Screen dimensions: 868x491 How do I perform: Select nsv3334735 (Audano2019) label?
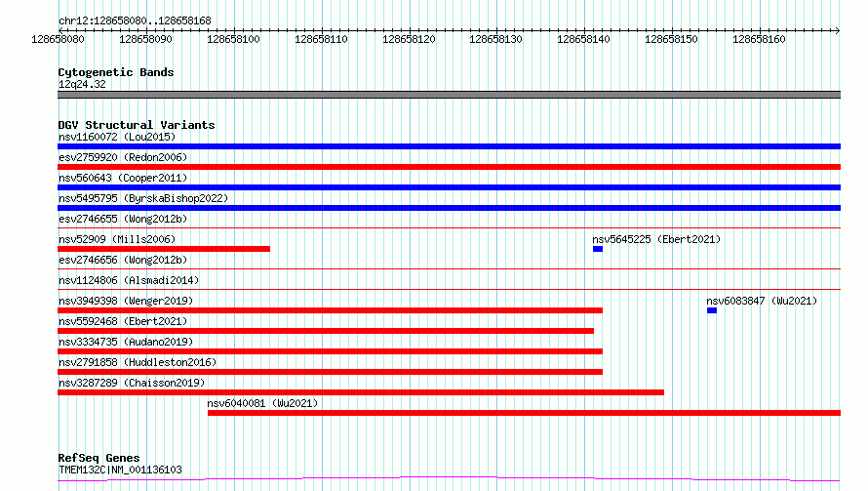pos(126,342)
